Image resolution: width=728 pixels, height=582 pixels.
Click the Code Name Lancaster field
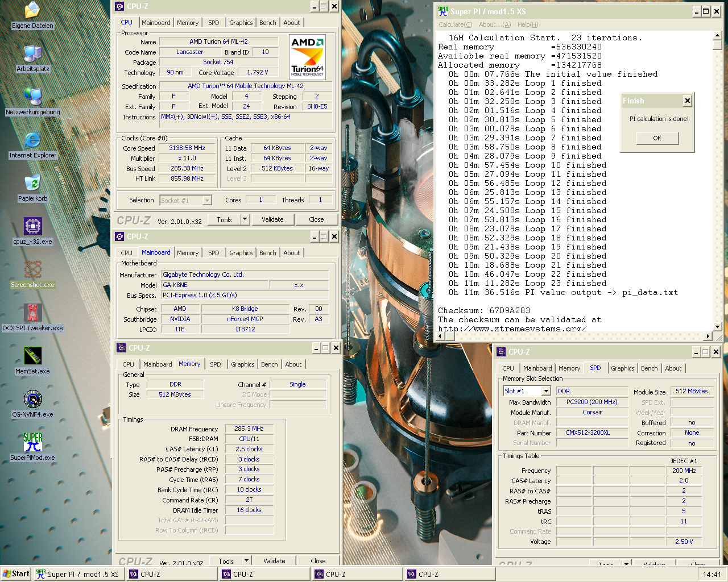[x=189, y=52]
